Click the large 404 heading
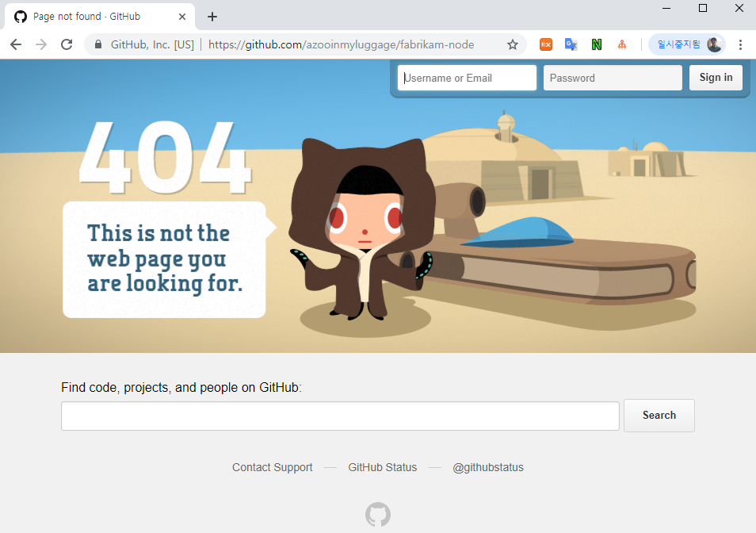 click(x=164, y=157)
